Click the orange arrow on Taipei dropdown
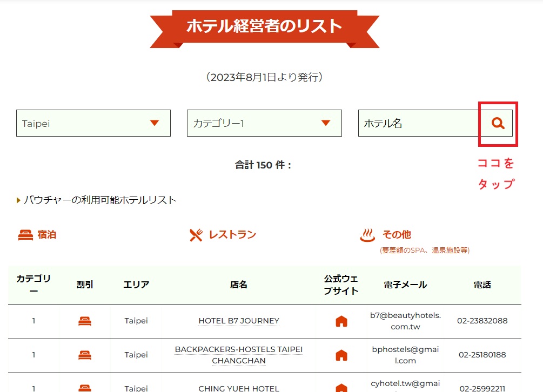The image size is (543, 392). [155, 123]
